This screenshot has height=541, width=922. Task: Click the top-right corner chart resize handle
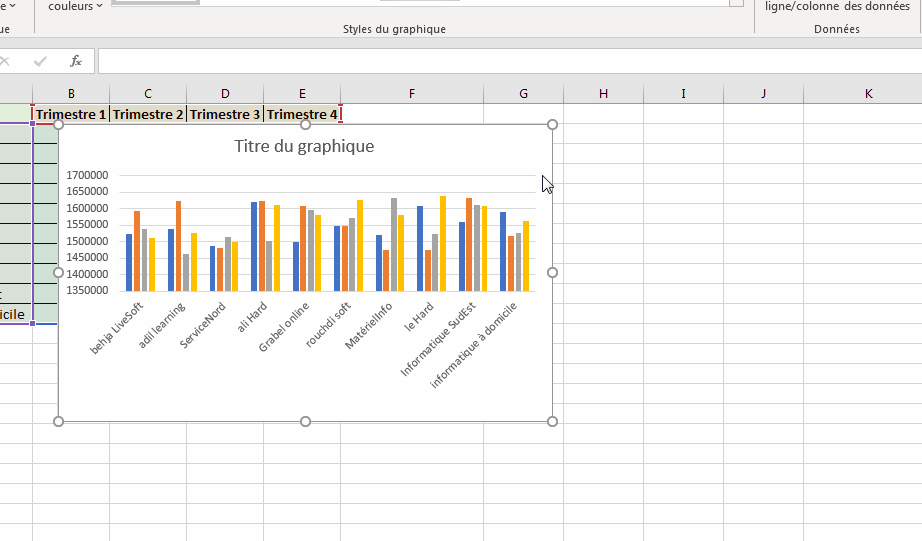coord(552,125)
